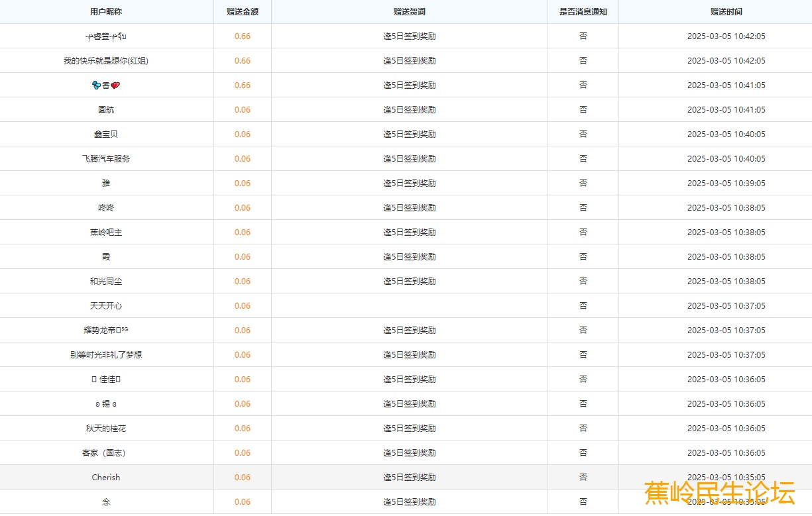Select the 赠送贺词 column header

[409, 12]
